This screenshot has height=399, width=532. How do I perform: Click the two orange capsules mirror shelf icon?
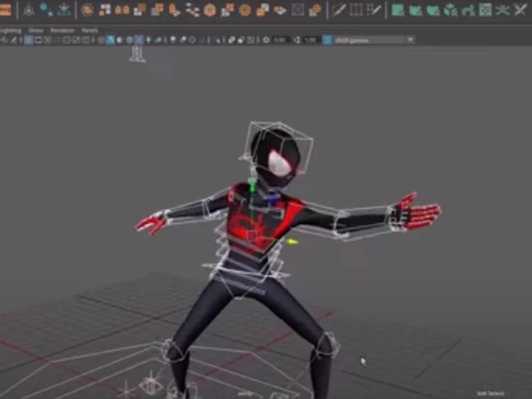122,10
